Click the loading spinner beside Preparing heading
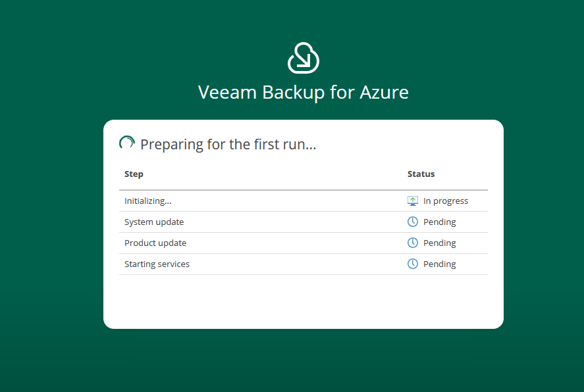 pyautogui.click(x=126, y=143)
